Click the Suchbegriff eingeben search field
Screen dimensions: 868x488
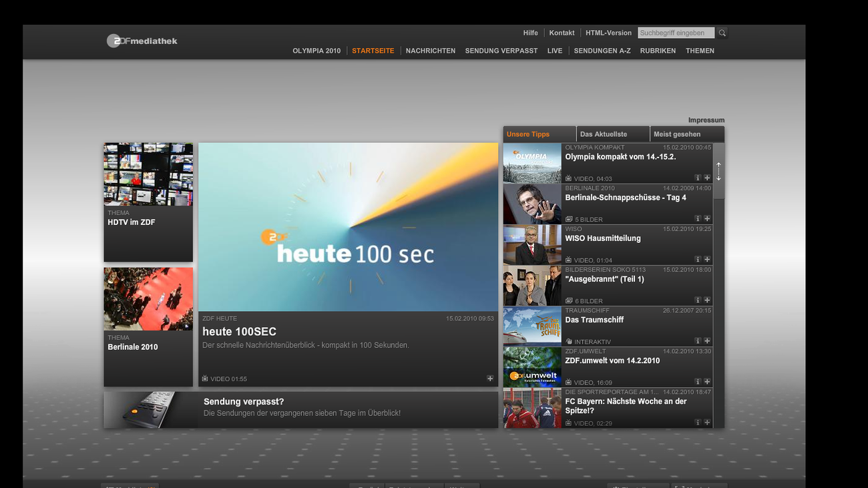coord(675,33)
